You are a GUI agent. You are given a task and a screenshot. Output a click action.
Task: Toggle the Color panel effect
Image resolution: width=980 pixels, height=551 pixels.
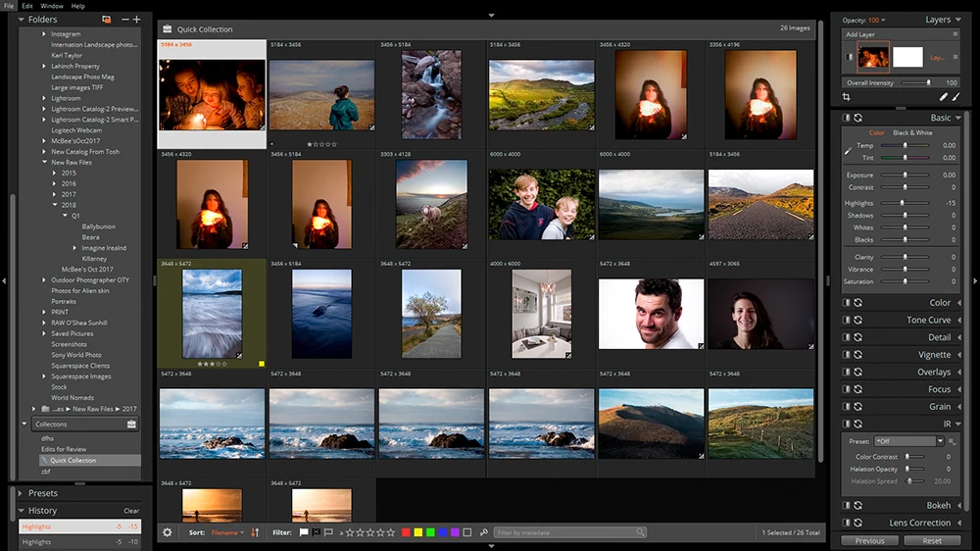pos(847,303)
